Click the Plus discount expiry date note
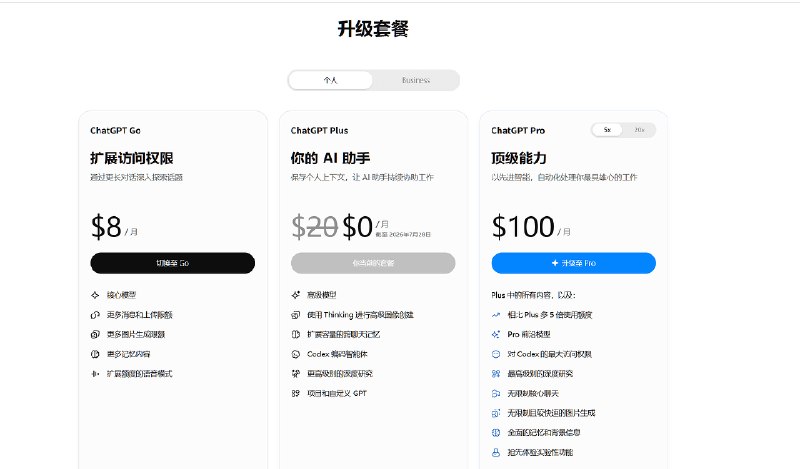The height and width of the screenshot is (469, 800). click(403, 235)
